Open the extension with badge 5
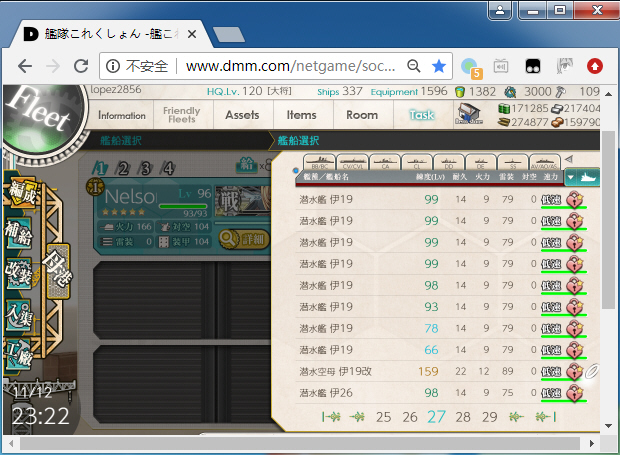620x455 pixels. coord(471,67)
